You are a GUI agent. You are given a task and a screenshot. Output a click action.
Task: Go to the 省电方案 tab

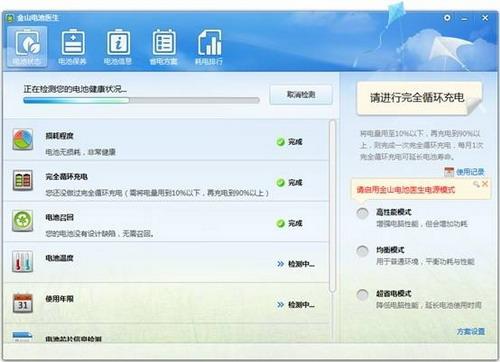(x=163, y=47)
